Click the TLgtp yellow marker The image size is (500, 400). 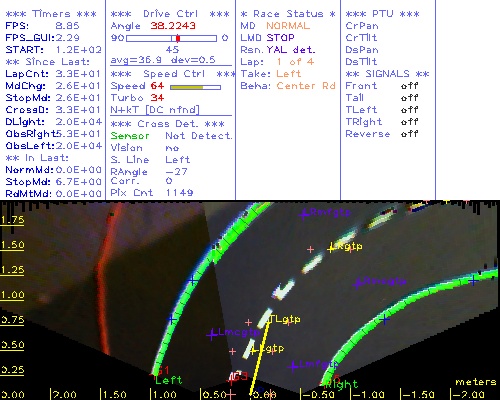click(x=285, y=319)
